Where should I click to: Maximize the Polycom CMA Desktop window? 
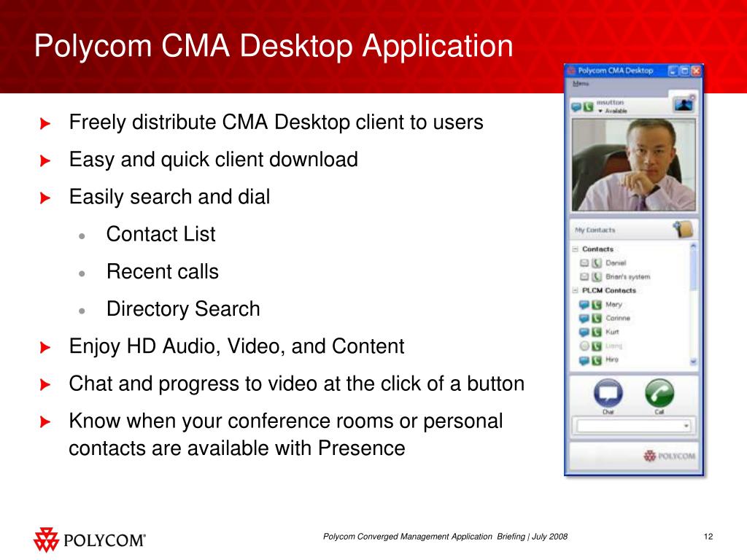(x=684, y=71)
